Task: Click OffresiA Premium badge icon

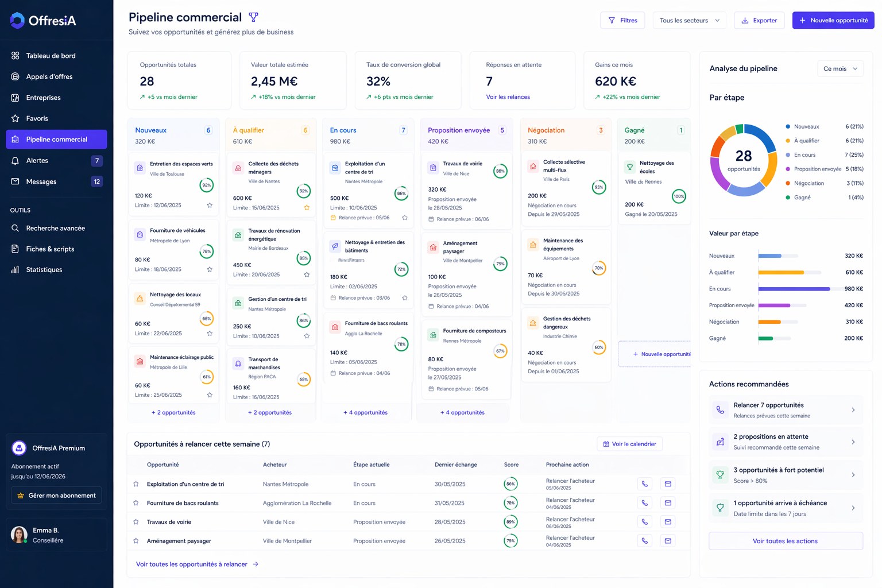Action: point(19,448)
